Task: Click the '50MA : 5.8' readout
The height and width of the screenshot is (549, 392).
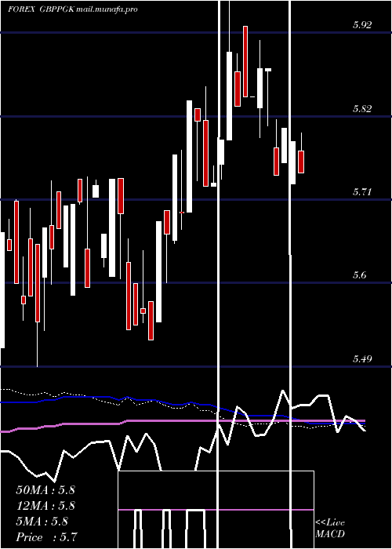Action: click(x=45, y=490)
